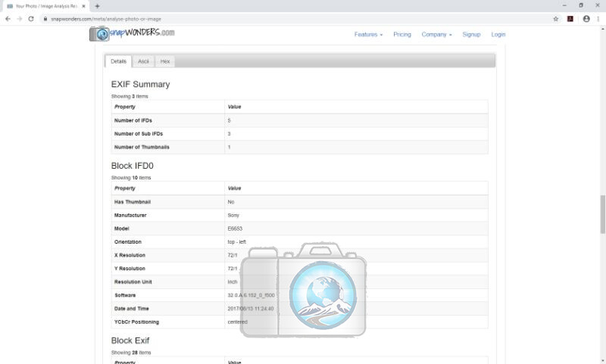Click the Signup link

[x=471, y=35]
